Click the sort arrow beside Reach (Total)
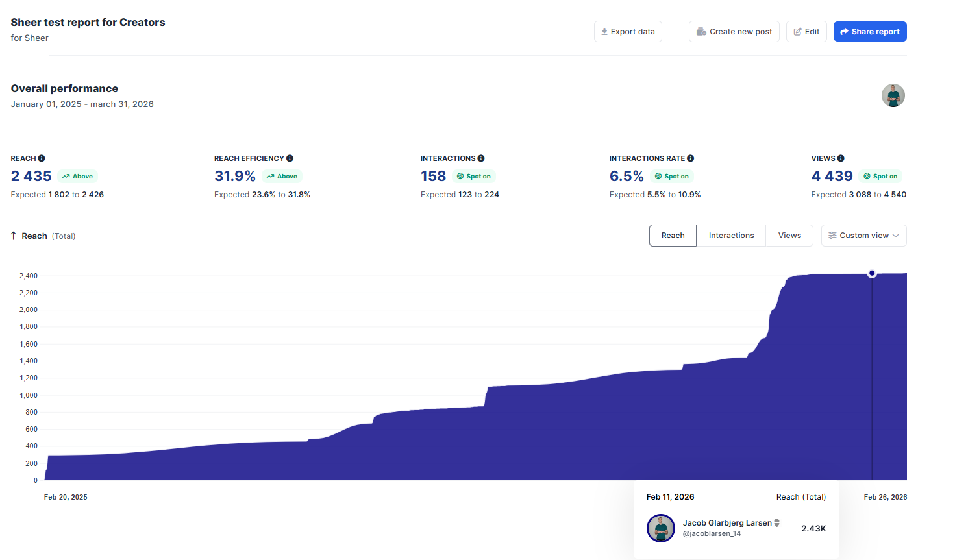 (x=12, y=236)
